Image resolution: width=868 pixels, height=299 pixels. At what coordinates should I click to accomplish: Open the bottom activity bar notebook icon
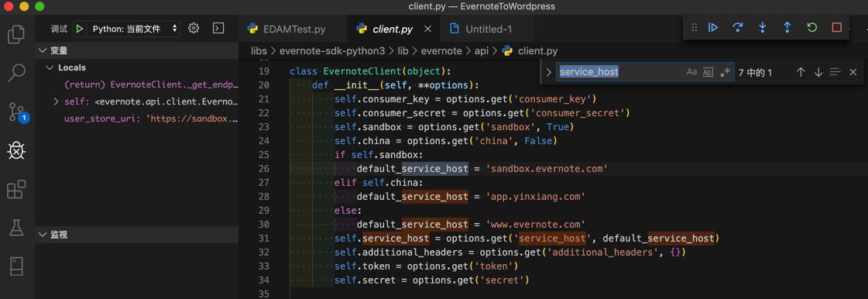pos(16,266)
